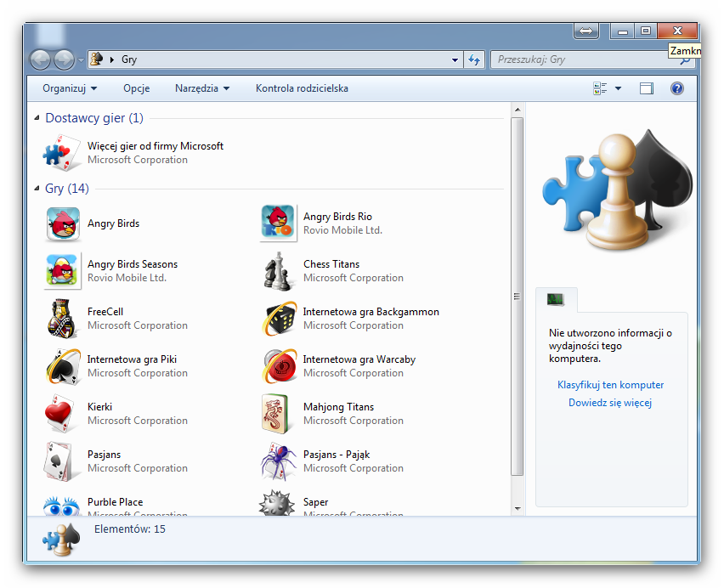Click the Internetowa gra Warcaby title
The height and width of the screenshot is (588, 724).
(359, 359)
